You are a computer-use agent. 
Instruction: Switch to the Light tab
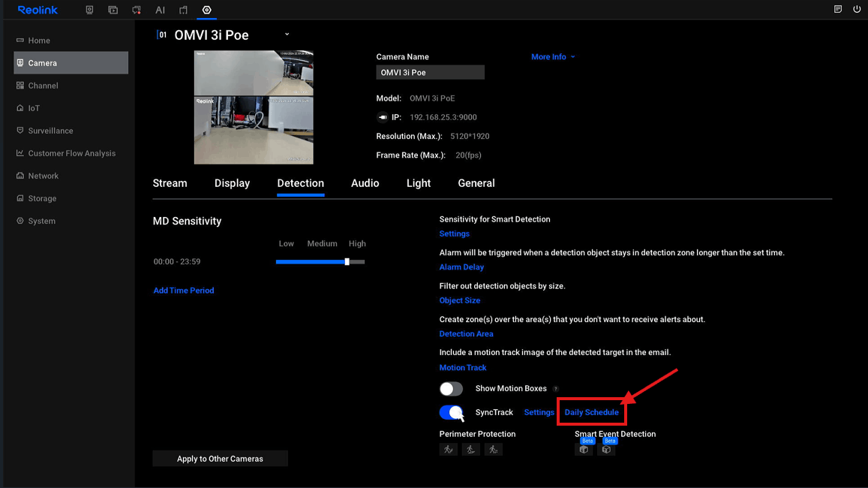click(419, 183)
